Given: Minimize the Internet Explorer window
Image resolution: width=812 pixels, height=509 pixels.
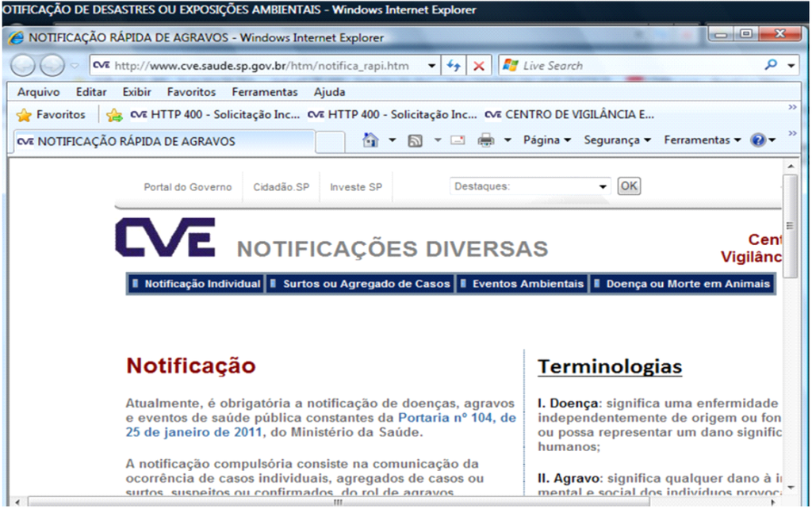Looking at the screenshot, I should (x=721, y=33).
